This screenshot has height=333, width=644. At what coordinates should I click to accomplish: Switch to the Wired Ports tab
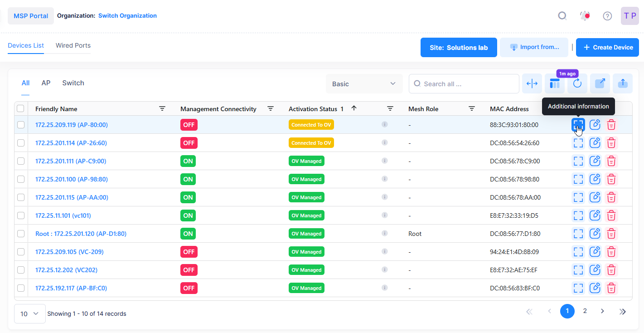[73, 45]
